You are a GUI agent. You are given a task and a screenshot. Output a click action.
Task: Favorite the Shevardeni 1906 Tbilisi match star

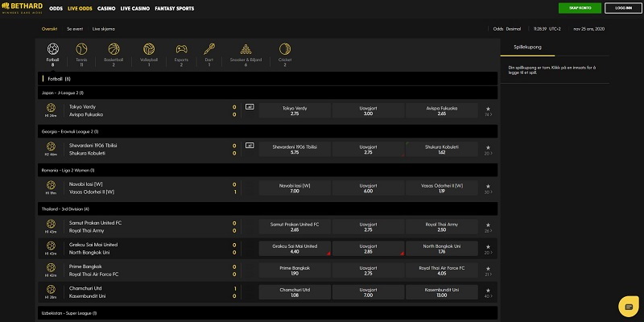(488, 147)
